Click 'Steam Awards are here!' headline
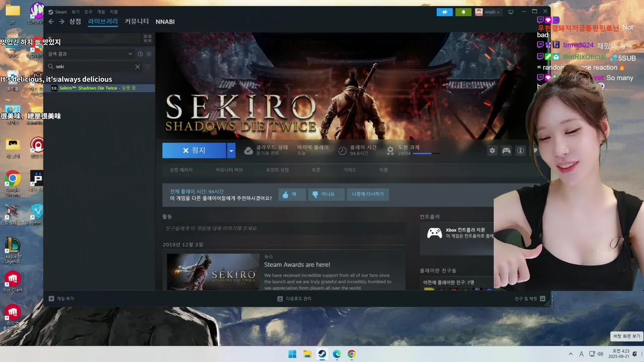Image resolution: width=644 pixels, height=362 pixels. pyautogui.click(x=297, y=264)
